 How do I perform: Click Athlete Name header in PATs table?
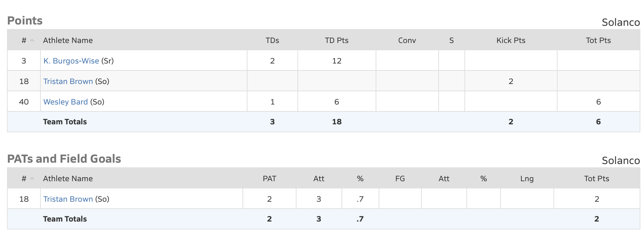coord(68,179)
